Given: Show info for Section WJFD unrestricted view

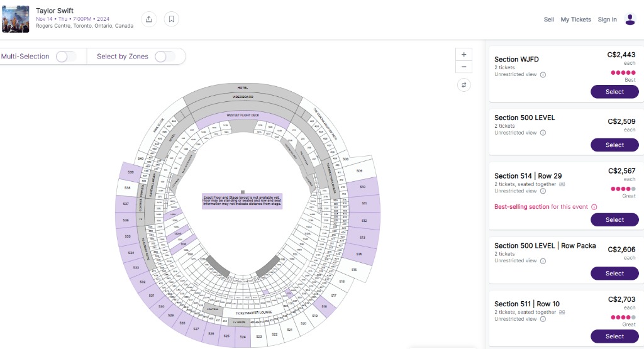Looking at the screenshot, I should (x=543, y=74).
